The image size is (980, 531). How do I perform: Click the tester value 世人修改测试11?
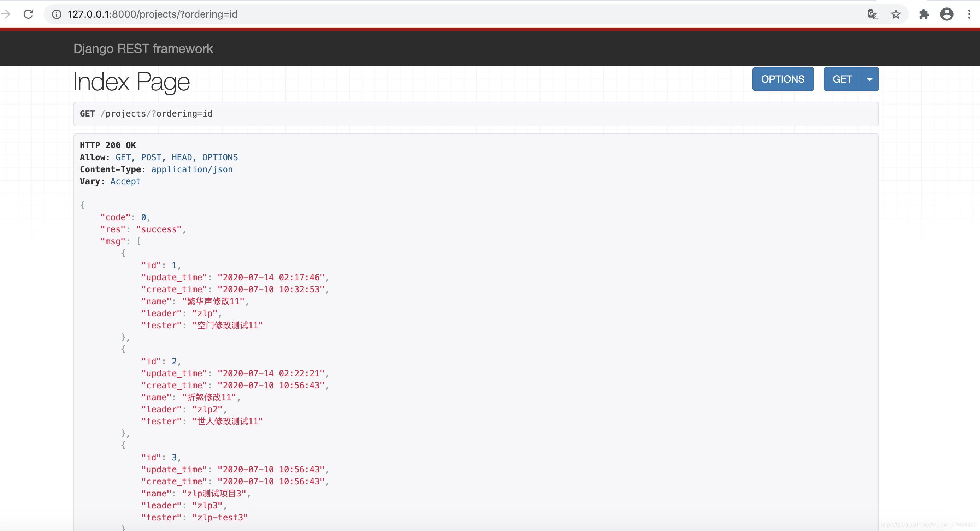coord(228,422)
